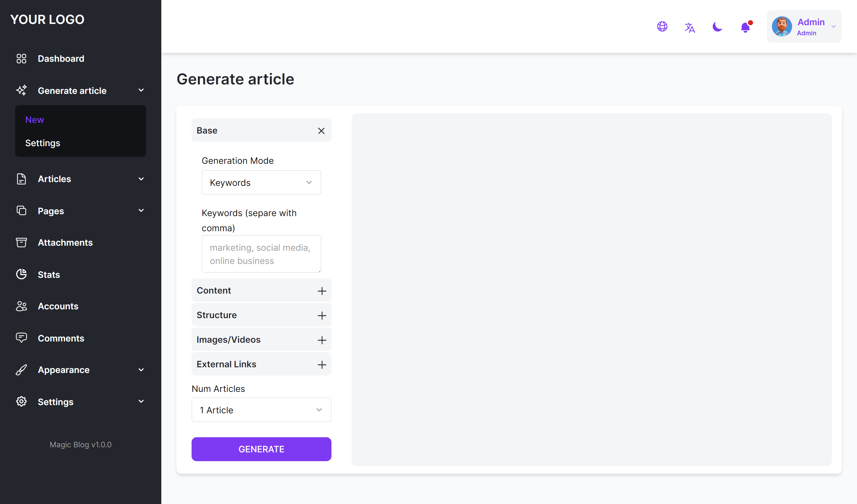Open Accounts in the sidebar
The height and width of the screenshot is (504, 857).
click(x=58, y=306)
